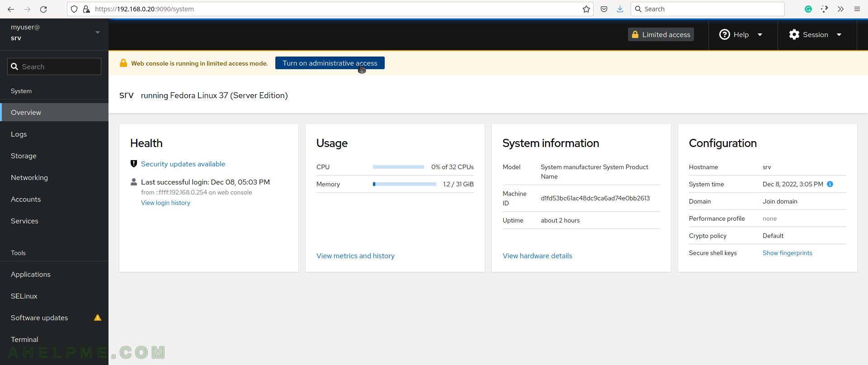Click the '0% of 32 CPUs' text
Image resolution: width=868 pixels, height=365 pixels.
coord(453,167)
